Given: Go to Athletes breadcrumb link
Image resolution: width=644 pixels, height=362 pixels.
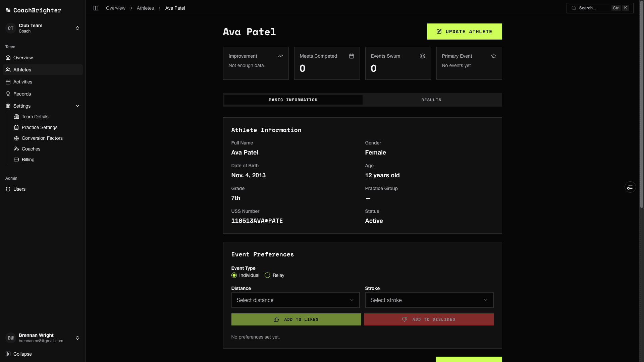Looking at the screenshot, I should 145,8.
